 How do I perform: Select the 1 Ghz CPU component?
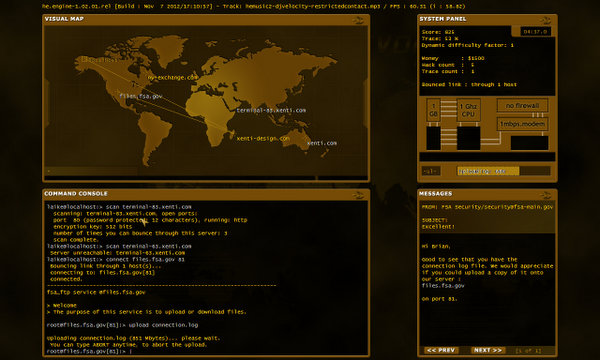[x=468, y=110]
